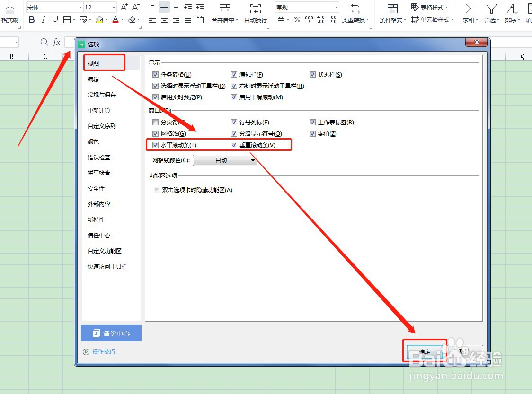Uncheck the 水平滚动条 checkbox
532x394 pixels.
click(155, 145)
